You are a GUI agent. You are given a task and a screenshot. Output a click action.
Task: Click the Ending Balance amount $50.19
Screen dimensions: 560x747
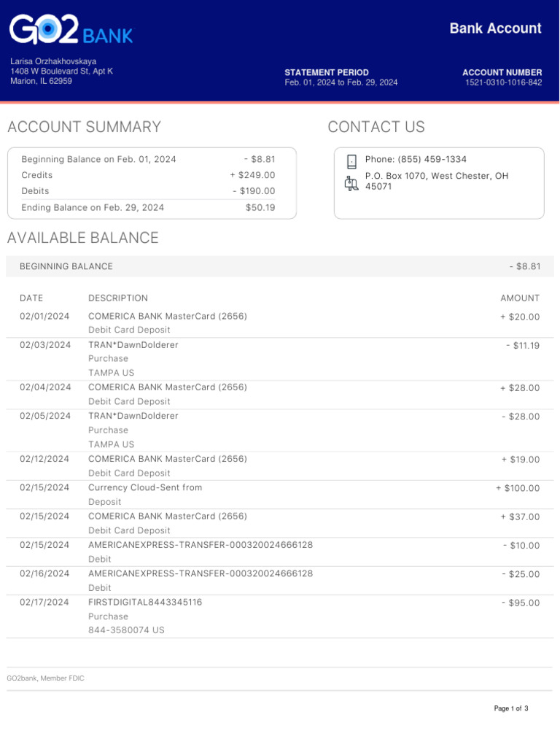[260, 208]
